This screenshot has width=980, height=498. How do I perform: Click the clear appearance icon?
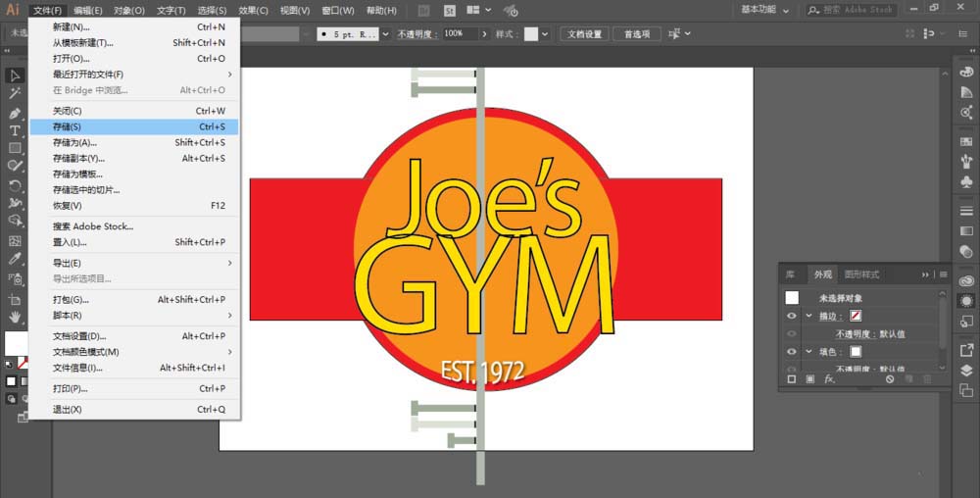pyautogui.click(x=890, y=379)
